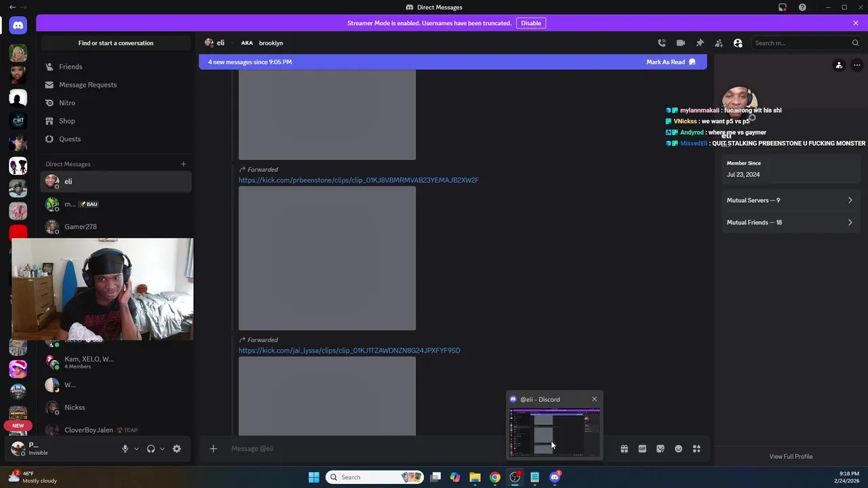Deafen with the headphones button
868x488 pixels.
(151, 449)
